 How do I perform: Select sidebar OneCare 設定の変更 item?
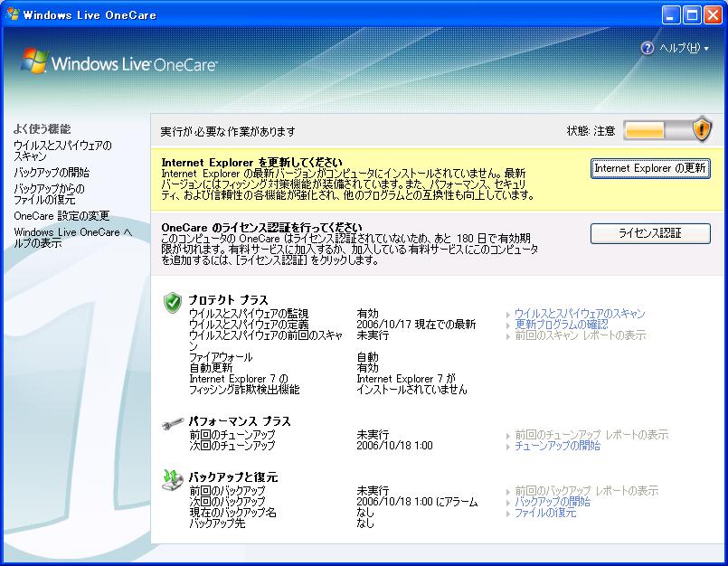click(x=61, y=216)
